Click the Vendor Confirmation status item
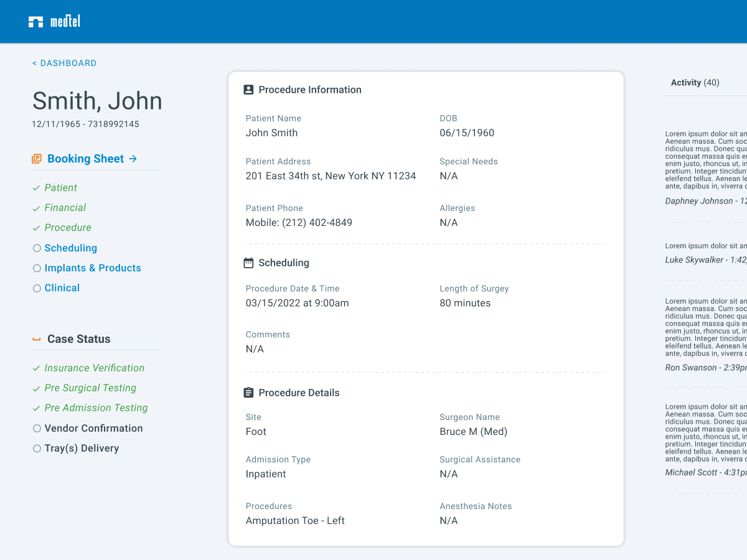 [94, 429]
